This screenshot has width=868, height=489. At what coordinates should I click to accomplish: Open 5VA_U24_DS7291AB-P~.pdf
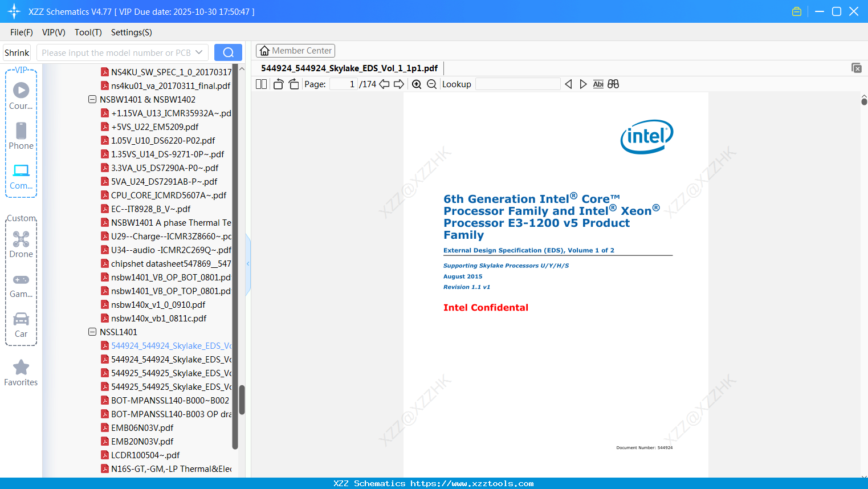click(x=159, y=181)
